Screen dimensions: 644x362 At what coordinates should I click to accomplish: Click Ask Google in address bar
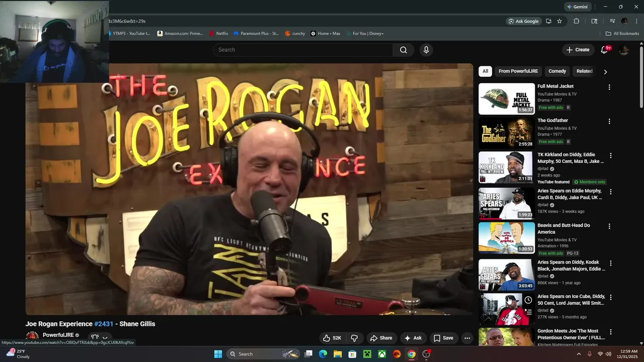click(x=524, y=21)
